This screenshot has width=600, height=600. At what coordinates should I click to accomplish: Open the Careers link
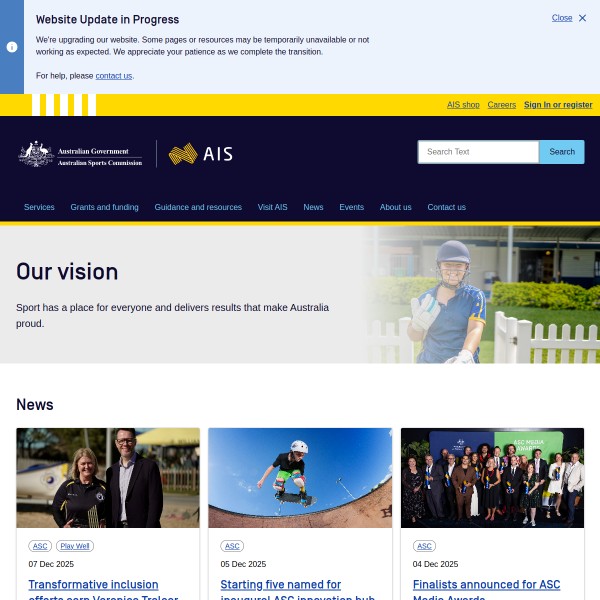tap(501, 105)
